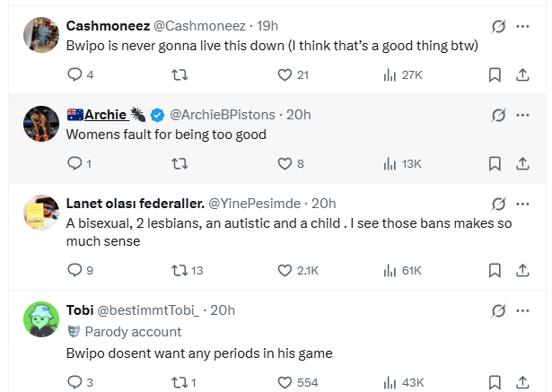552x392 pixels.
Task: View analytics showing 61K views
Action: 390,269
